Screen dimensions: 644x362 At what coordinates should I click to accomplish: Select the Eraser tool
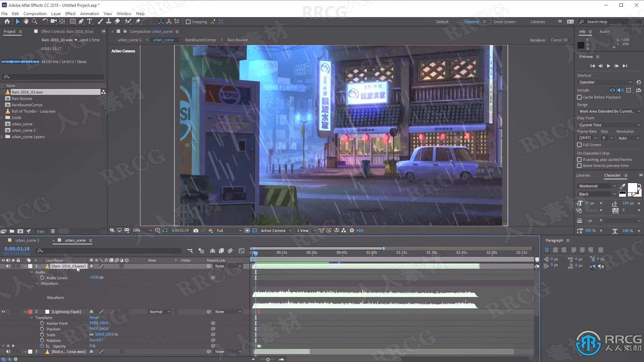pyautogui.click(x=117, y=21)
